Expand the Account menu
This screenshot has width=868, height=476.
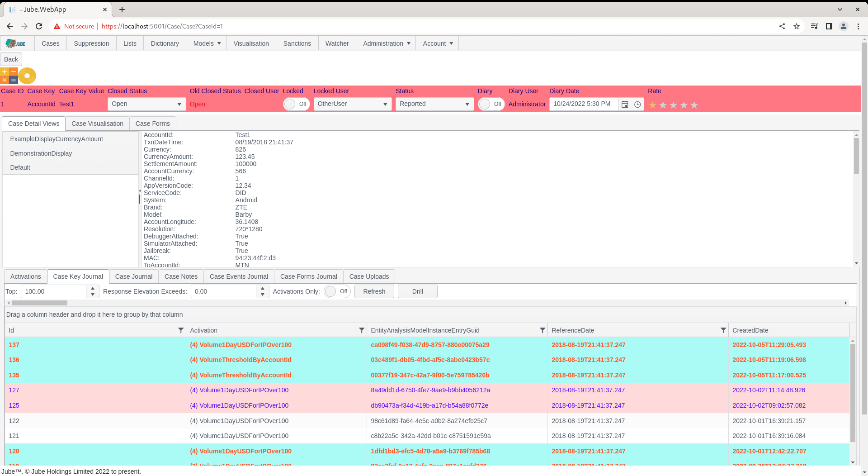tap(438, 43)
